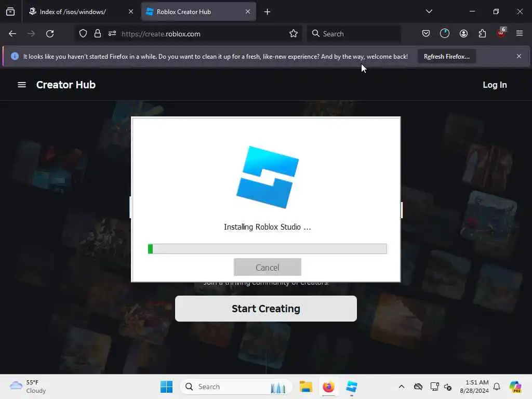Expand the list all tabs chevron
The width and height of the screenshot is (532, 399).
tap(429, 11)
